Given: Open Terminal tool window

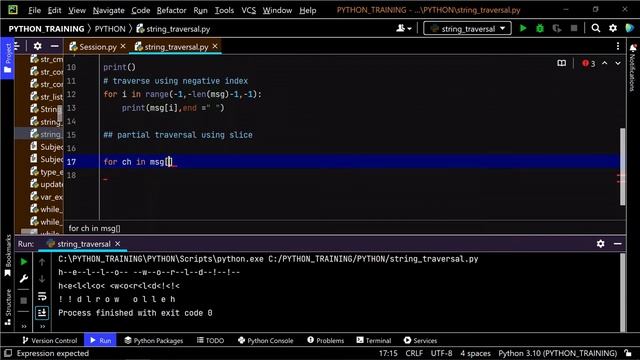Looking at the screenshot, I should pyautogui.click(x=373, y=340).
